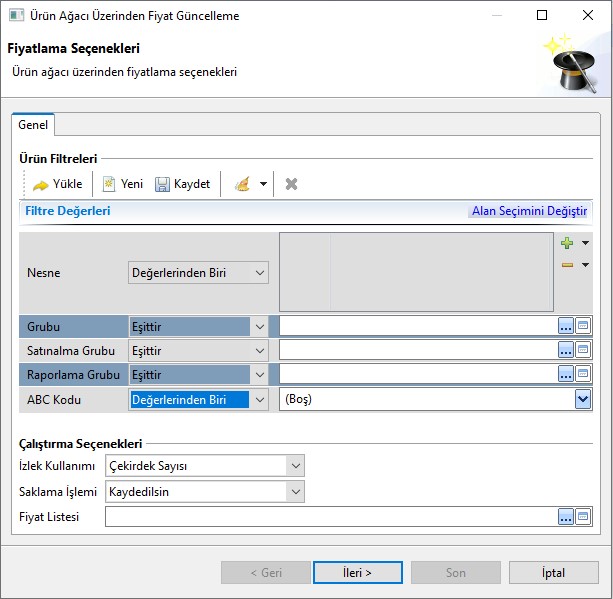Open the ABC Kodu value dropdown
The width and height of the screenshot is (613, 599).
582,399
